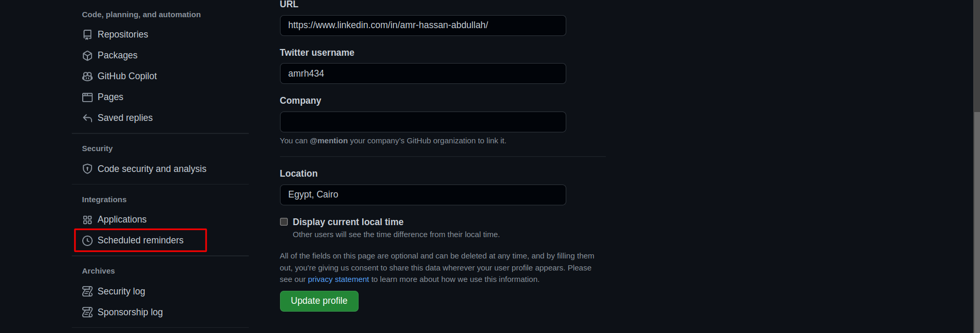Click the GitHub Copilot icon

pos(87,77)
